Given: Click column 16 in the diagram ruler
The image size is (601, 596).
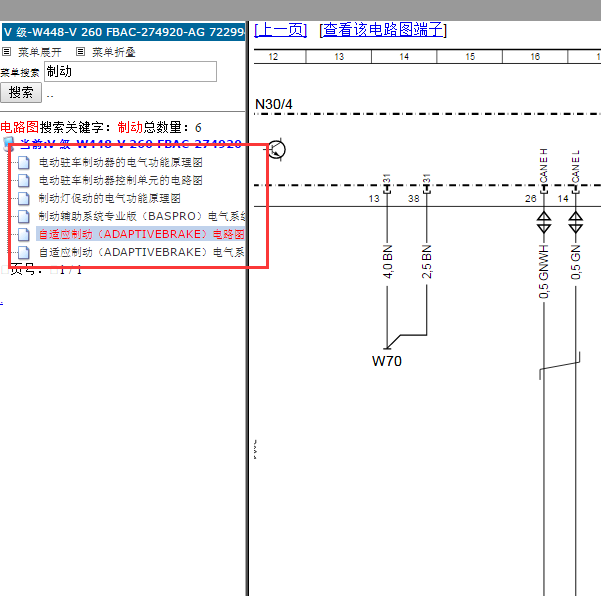Looking at the screenshot, I should coord(535,57).
